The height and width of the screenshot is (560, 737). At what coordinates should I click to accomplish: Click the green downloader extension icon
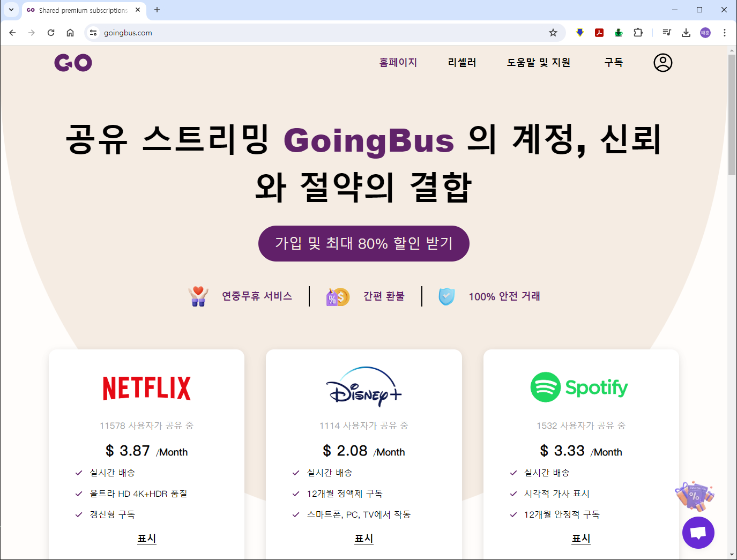click(x=619, y=33)
